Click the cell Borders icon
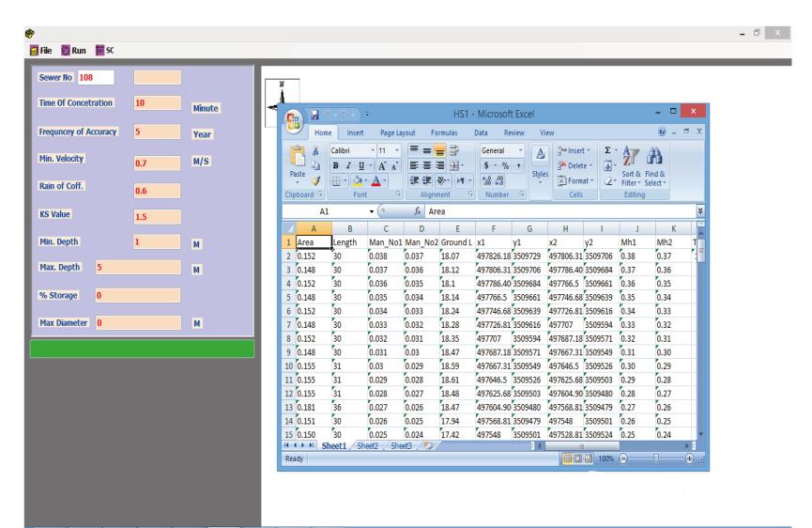Viewport: 812px width, 528px height. tap(337, 180)
